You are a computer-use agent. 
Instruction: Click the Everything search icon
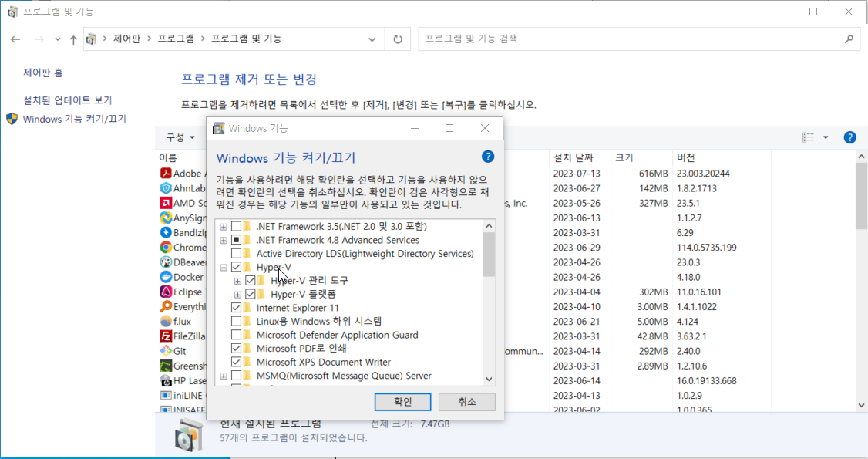[166, 307]
